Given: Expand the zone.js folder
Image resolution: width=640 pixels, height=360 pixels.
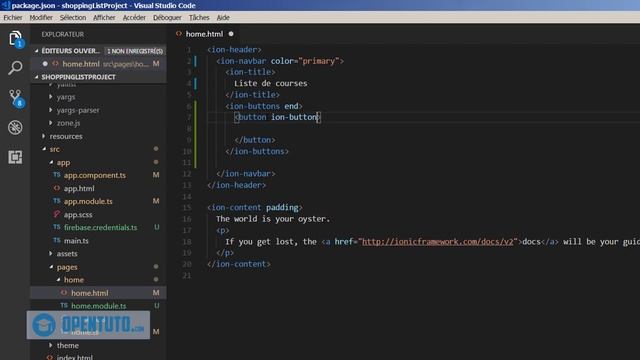Looking at the screenshot, I should point(51,122).
